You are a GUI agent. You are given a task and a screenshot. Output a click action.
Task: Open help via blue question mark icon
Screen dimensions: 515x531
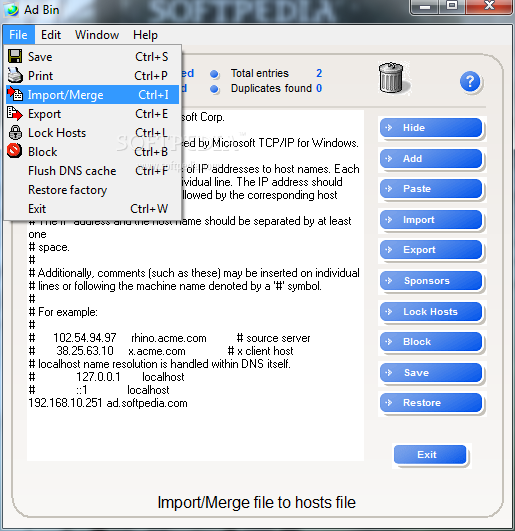[x=470, y=82]
